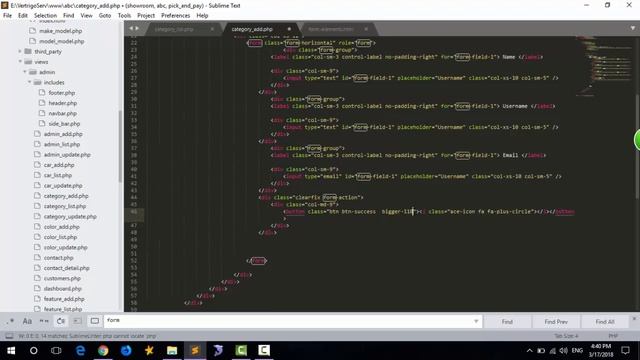Click the Find All button
Viewport: 640px width, 360px height.
[x=604, y=322]
